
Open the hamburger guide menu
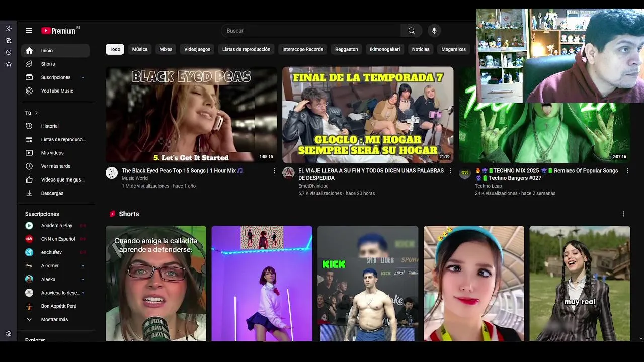tap(29, 31)
